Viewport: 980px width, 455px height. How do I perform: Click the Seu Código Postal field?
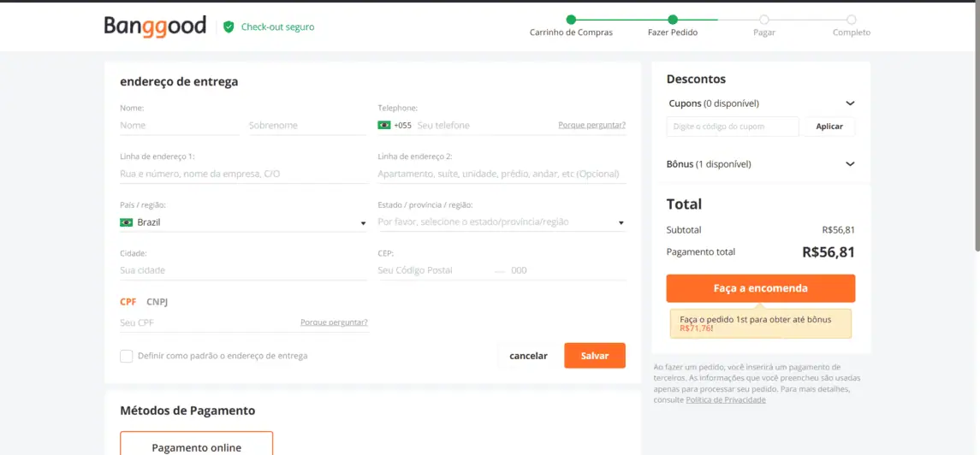pyautogui.click(x=435, y=271)
